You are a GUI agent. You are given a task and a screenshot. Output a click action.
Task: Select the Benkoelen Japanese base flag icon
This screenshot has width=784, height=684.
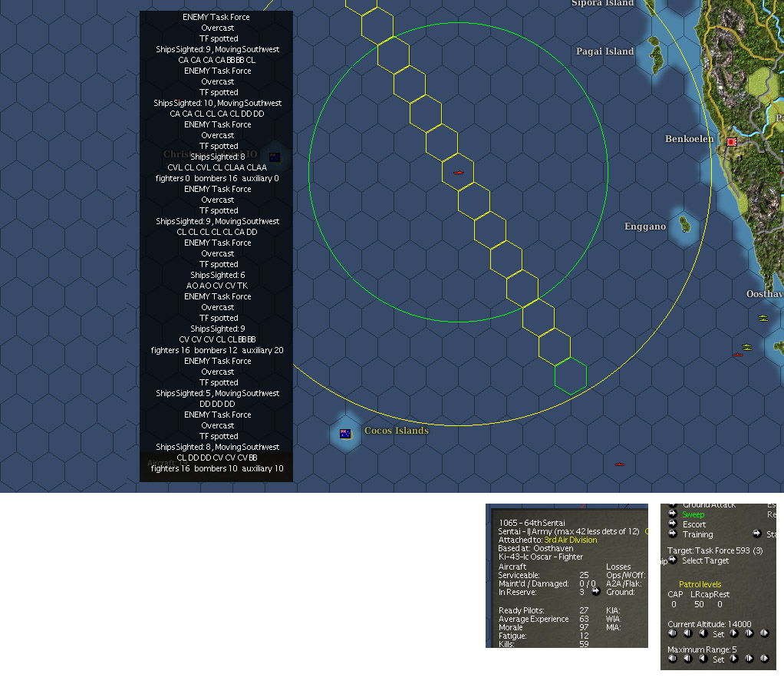pyautogui.click(x=732, y=142)
